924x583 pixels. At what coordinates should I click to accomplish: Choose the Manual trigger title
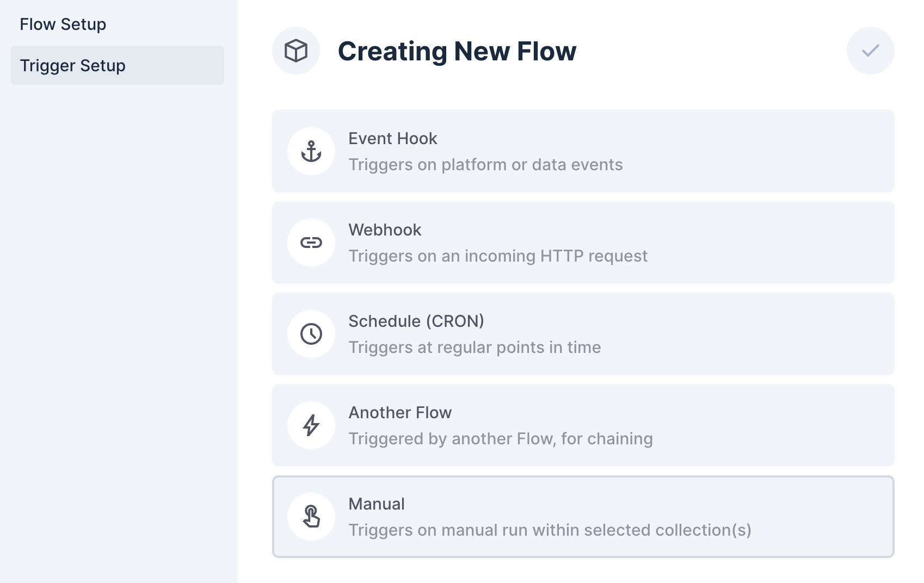pyautogui.click(x=377, y=504)
